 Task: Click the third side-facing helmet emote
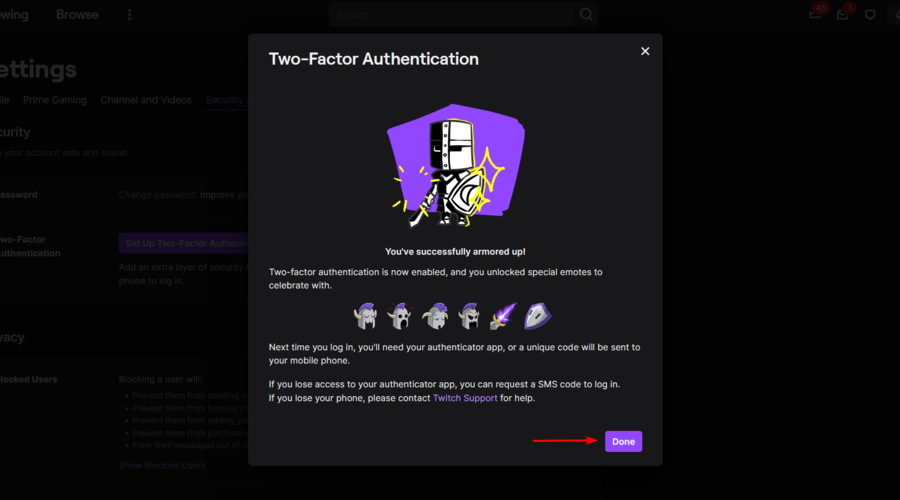point(435,316)
